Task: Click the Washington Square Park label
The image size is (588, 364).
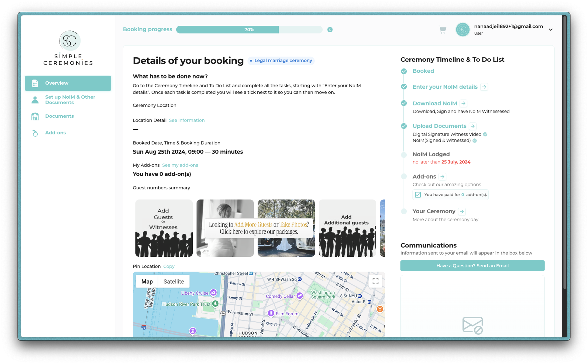Action: (x=323, y=295)
